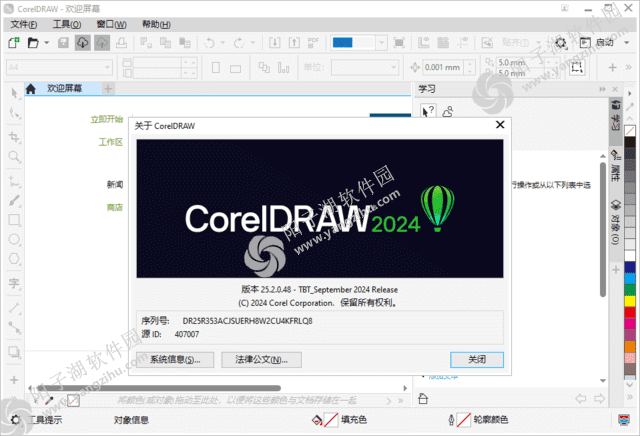
Task: Open the 商店 link
Action: pyautogui.click(x=115, y=207)
